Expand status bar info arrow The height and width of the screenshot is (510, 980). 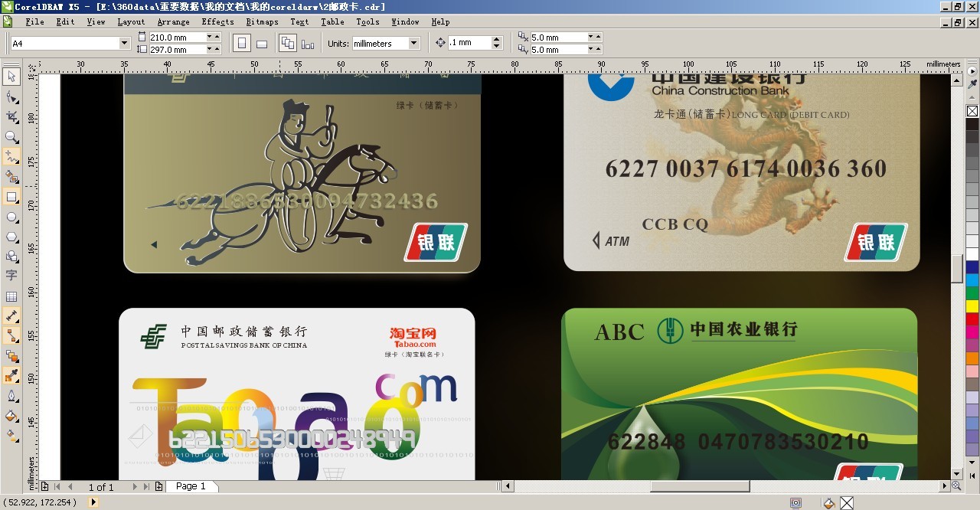(x=93, y=502)
